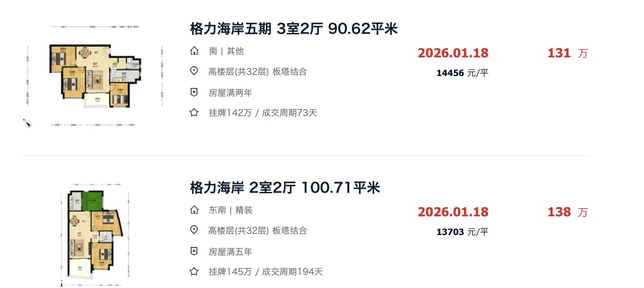Image resolution: width=644 pixels, height=288 pixels.
Task: Click the first listing's 2026.01.18 deal date
Action: pos(453,53)
